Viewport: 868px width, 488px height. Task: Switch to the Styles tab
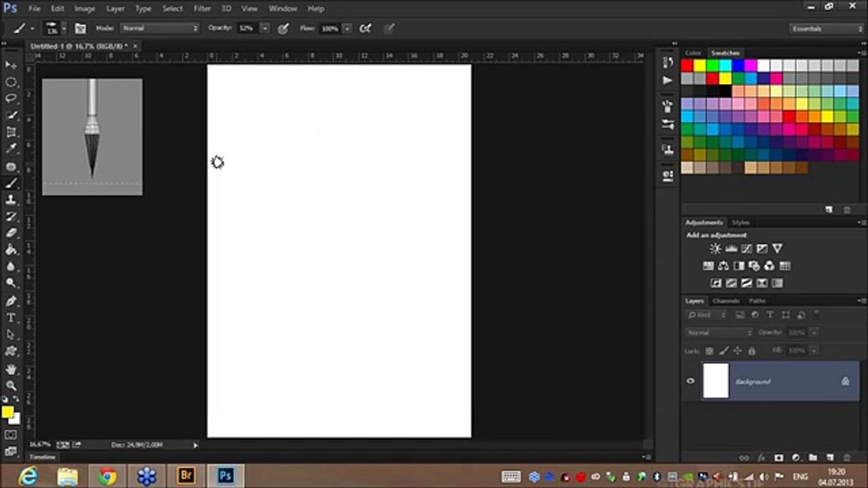coord(741,222)
